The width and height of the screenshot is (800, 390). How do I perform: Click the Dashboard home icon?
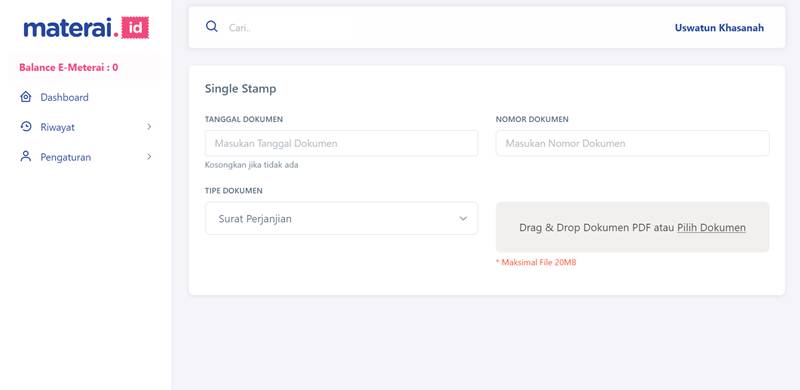26,96
